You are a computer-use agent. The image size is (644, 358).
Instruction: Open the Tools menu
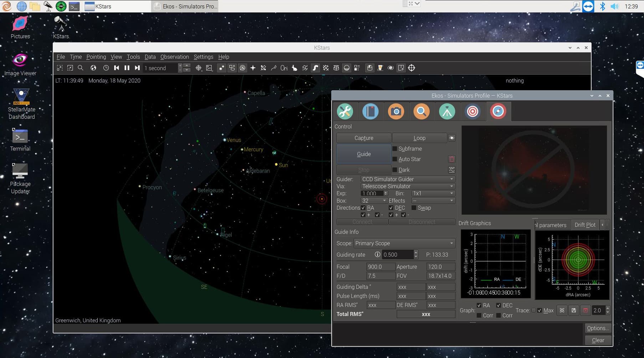133,57
